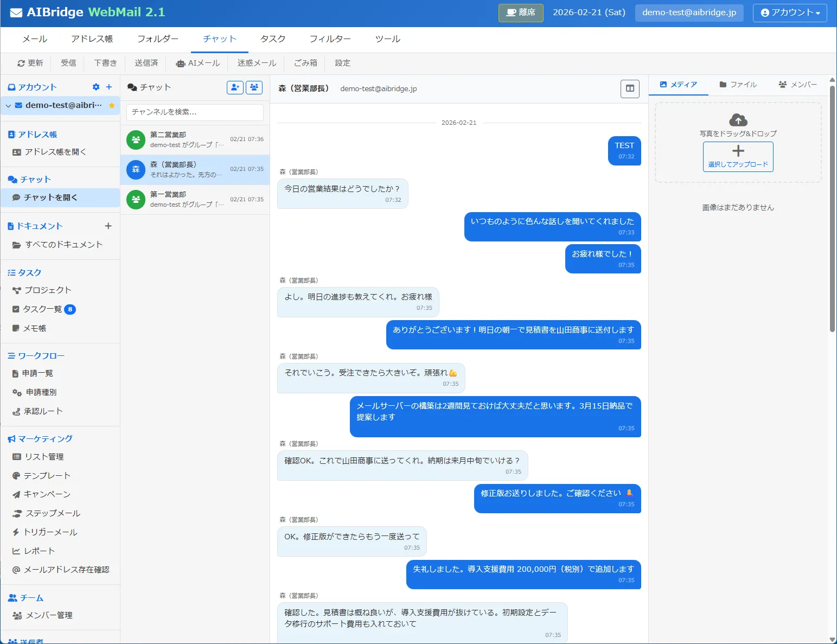Add a new document with the plus icon
The width and height of the screenshot is (837, 644).
pos(109,226)
